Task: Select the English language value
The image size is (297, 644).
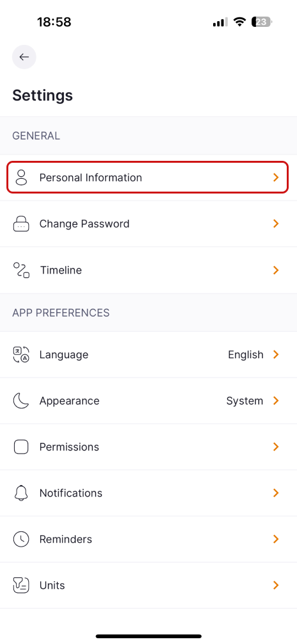Action: coord(246,354)
